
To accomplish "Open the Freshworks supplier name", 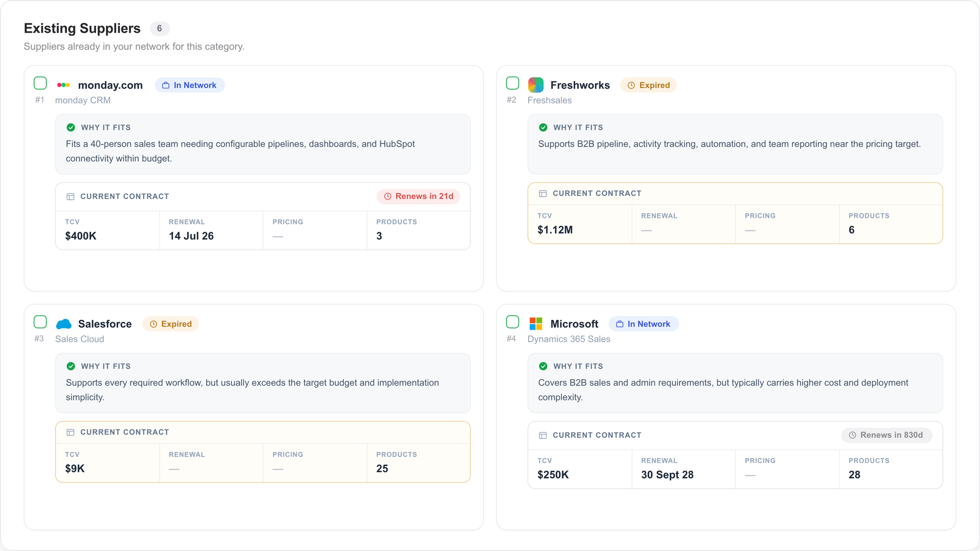I will click(x=580, y=85).
